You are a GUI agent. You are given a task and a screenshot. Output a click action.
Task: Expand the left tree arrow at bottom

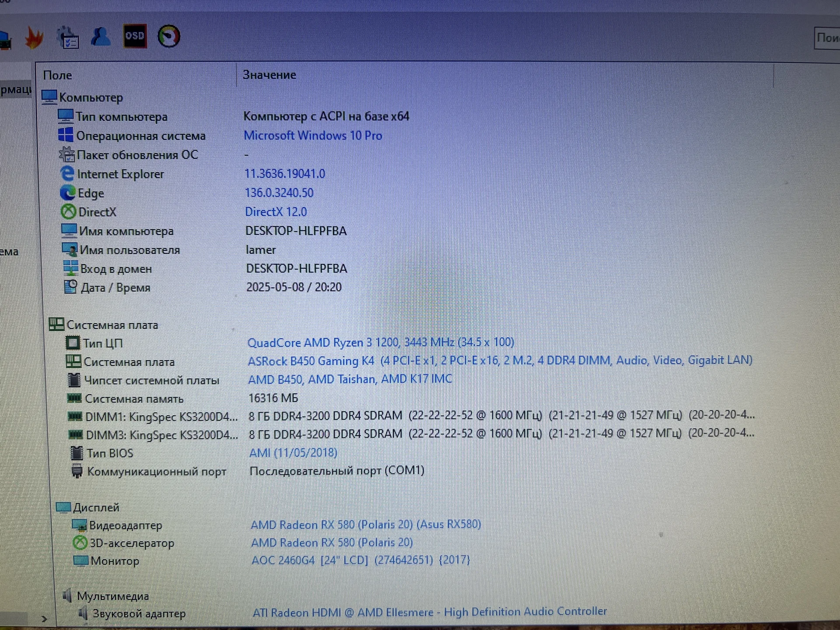pos(44,619)
